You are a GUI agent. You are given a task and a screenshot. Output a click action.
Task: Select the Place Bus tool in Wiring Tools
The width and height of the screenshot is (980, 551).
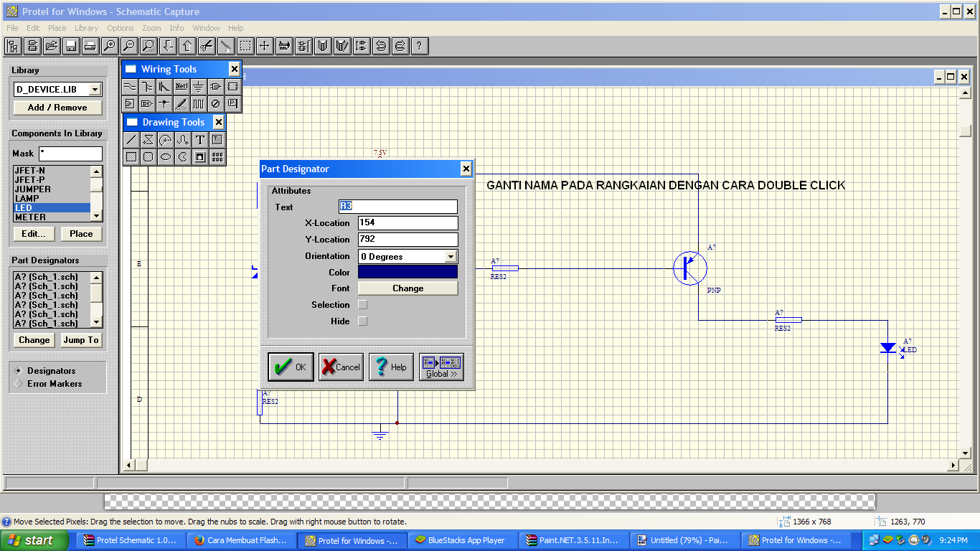(x=147, y=86)
